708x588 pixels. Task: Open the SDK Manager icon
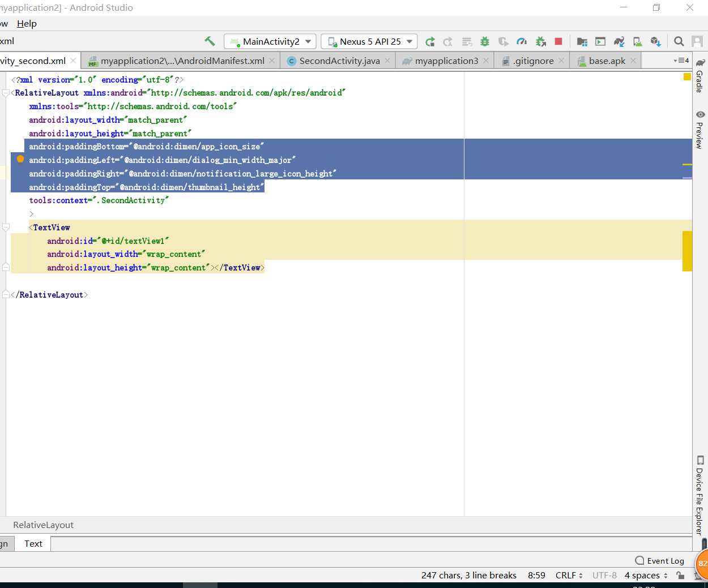click(656, 41)
